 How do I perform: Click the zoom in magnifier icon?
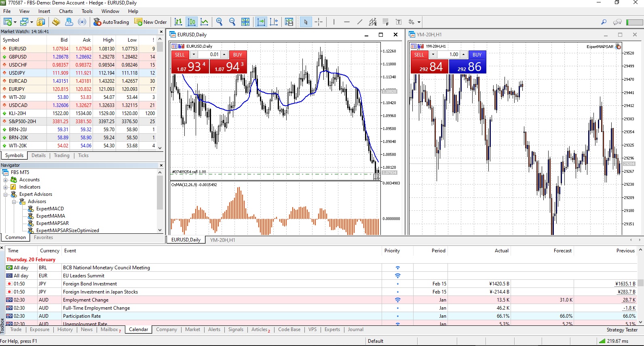(x=219, y=22)
